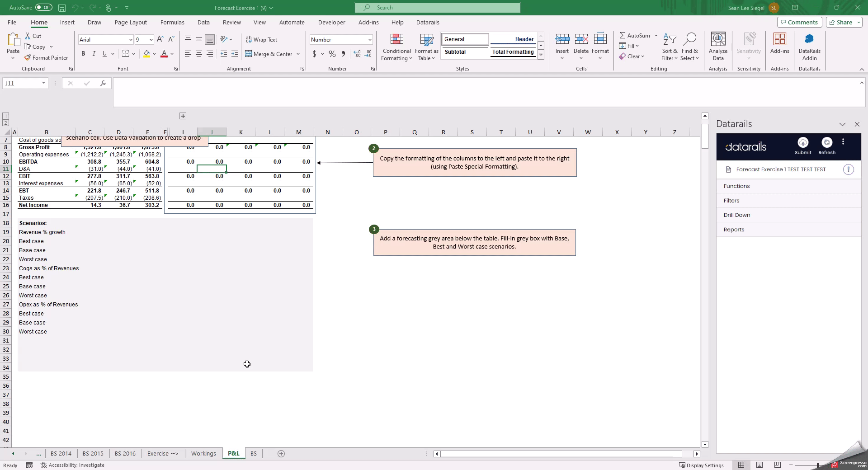This screenshot has height=470, width=868.
Task: Click the AutoSum sigma button
Action: [635, 35]
